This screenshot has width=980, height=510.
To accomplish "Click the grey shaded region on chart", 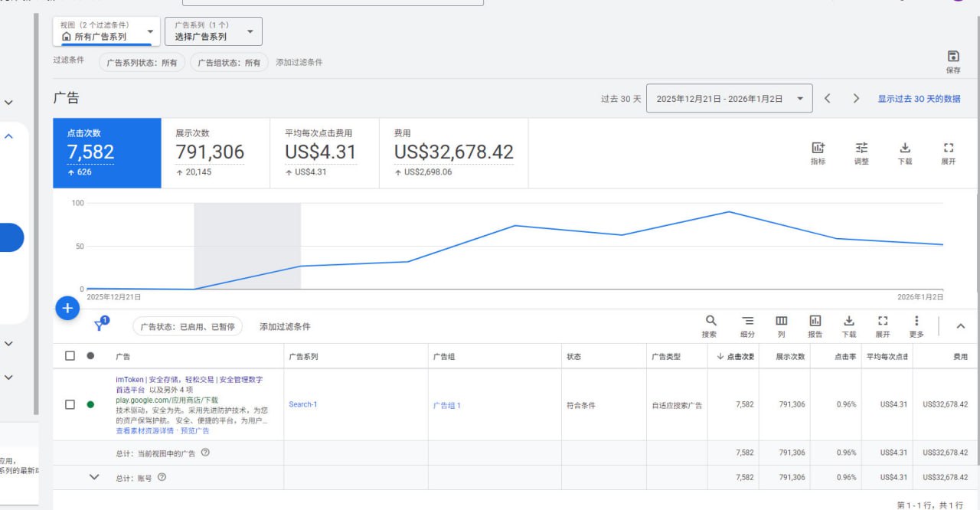I will click(x=247, y=246).
